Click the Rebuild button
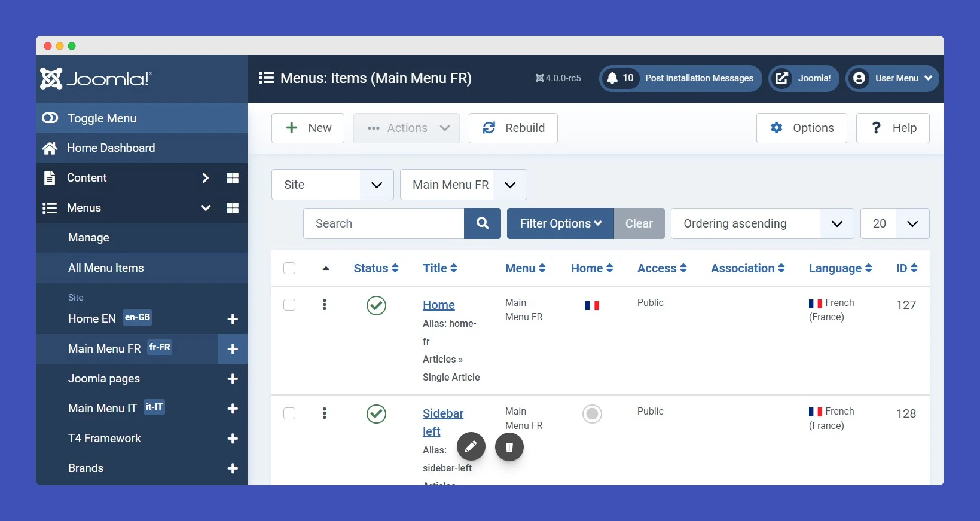This screenshot has width=980, height=521. (x=513, y=128)
